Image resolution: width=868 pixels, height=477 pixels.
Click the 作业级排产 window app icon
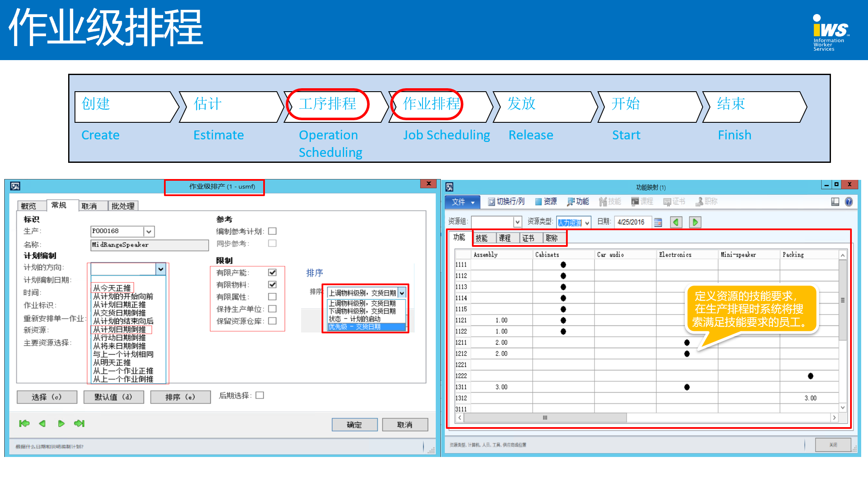[x=15, y=186]
